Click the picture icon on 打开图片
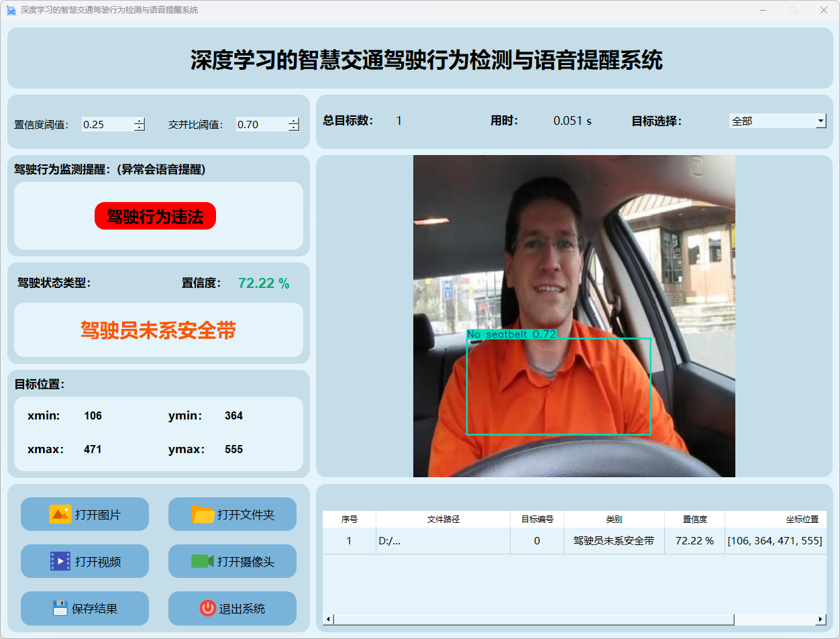Image resolution: width=840 pixels, height=639 pixels. click(x=60, y=514)
